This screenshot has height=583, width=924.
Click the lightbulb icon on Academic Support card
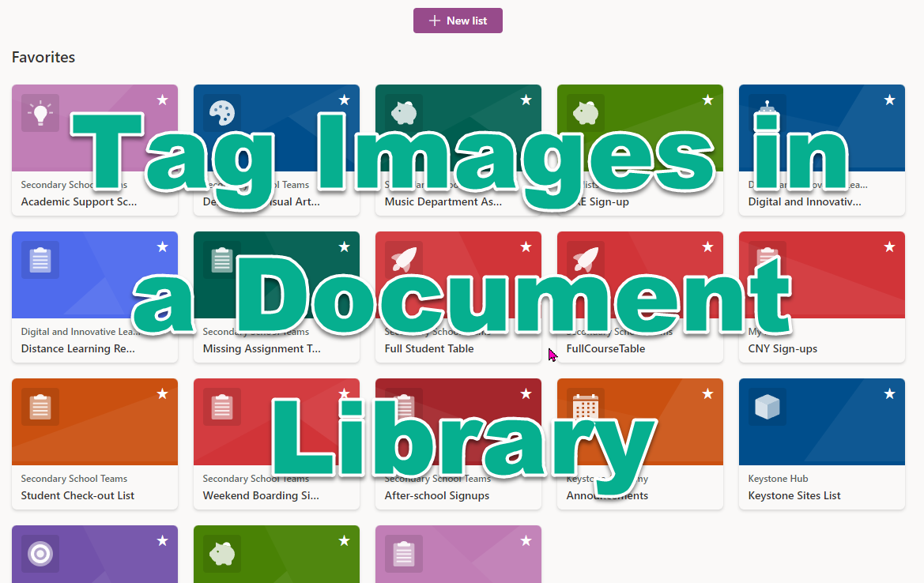coord(40,113)
